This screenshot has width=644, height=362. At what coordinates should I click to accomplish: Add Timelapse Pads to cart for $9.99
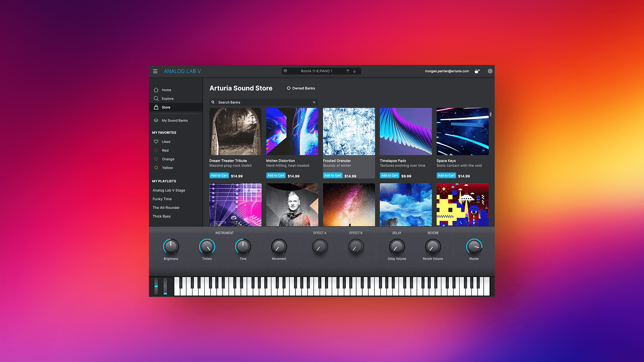[389, 175]
